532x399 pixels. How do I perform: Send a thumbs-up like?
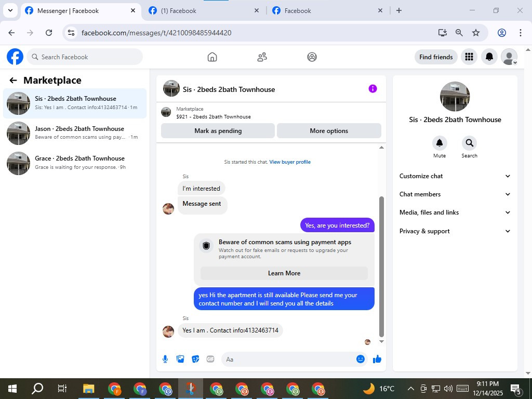tap(377, 359)
